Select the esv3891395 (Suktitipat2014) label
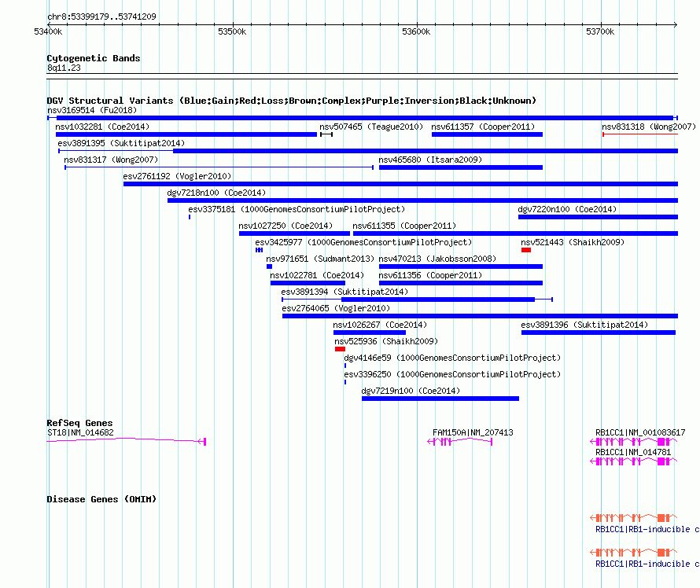The height and width of the screenshot is (588, 700). [x=121, y=143]
